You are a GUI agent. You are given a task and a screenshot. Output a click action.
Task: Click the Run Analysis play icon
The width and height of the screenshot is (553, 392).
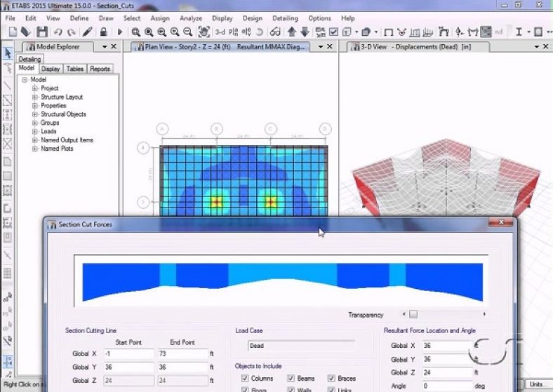pos(119,32)
